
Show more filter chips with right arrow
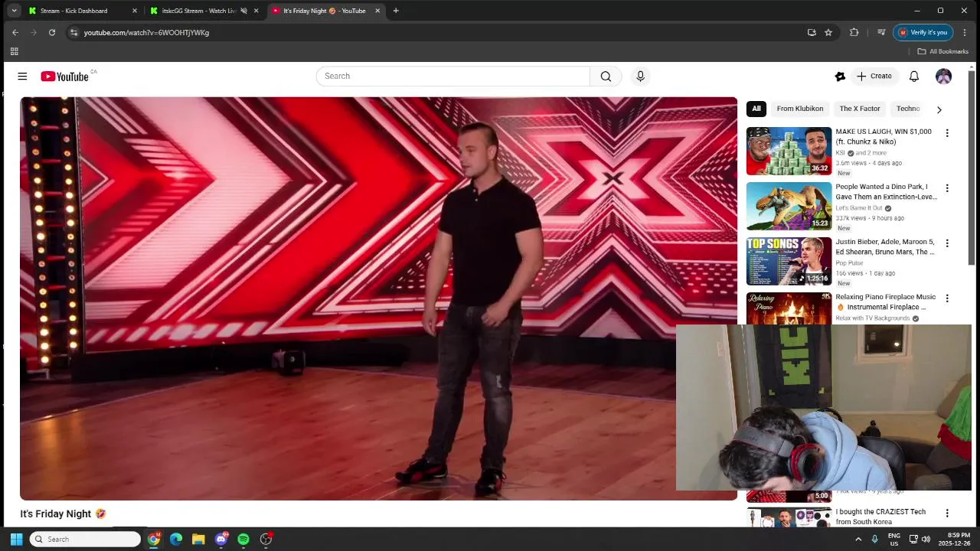939,109
